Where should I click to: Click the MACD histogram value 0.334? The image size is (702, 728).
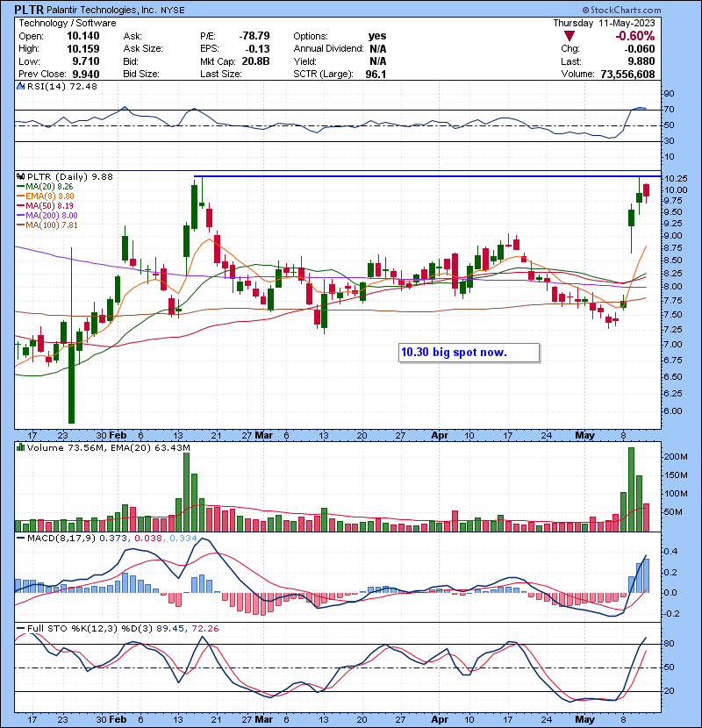[183, 539]
